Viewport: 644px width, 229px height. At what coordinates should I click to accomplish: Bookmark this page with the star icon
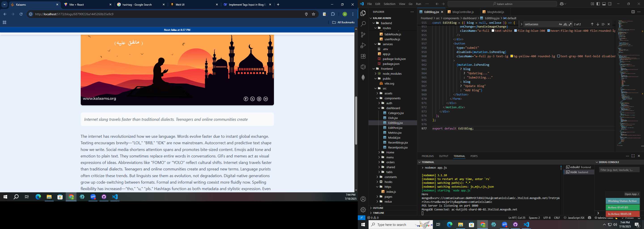[313, 14]
